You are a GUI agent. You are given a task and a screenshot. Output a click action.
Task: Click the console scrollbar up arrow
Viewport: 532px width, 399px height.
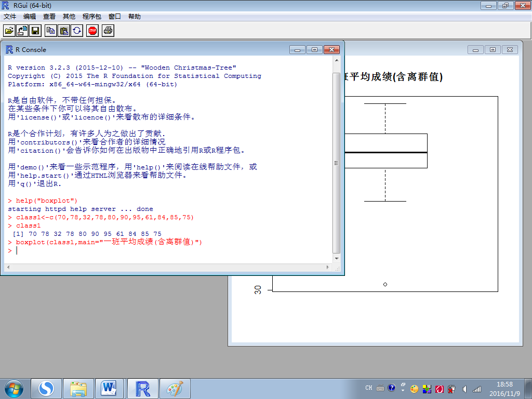click(337, 60)
